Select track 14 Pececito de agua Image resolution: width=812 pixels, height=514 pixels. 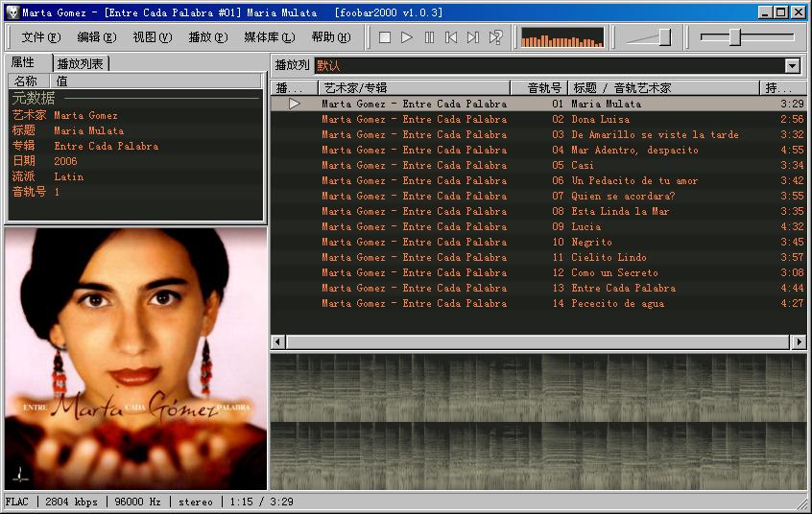pos(538,303)
